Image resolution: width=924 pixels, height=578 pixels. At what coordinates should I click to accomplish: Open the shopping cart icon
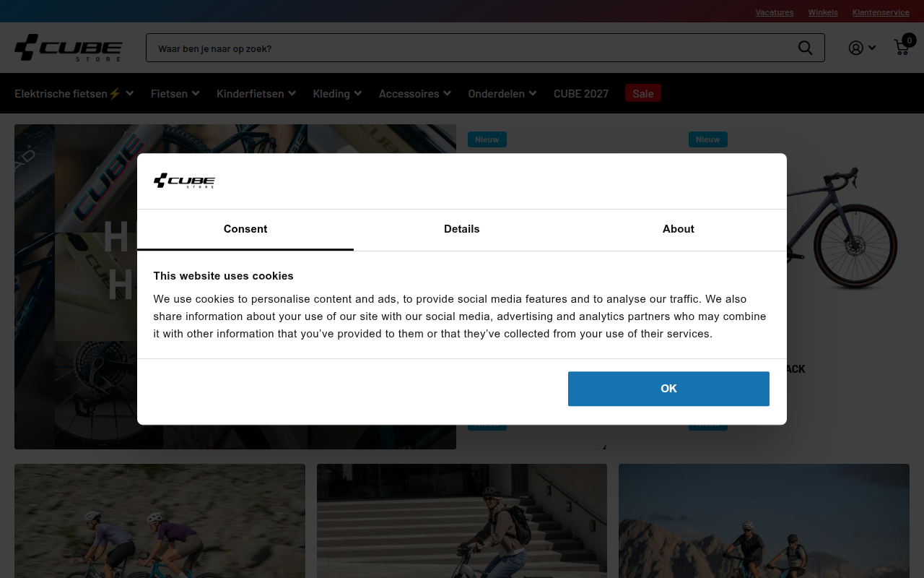[x=902, y=47]
